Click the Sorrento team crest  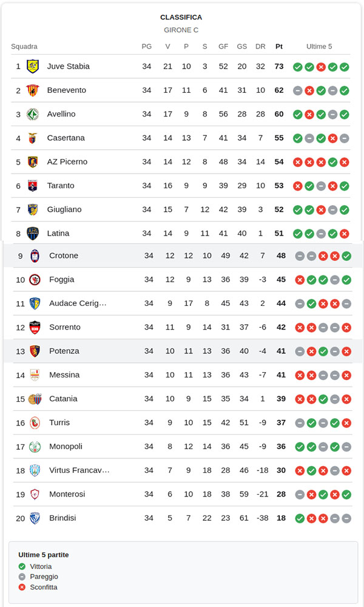click(x=35, y=327)
